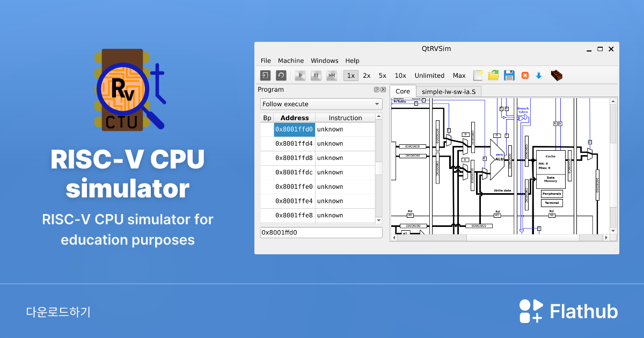Screen dimensions: 644x338
Task: Create a new source file
Action: click(478, 76)
